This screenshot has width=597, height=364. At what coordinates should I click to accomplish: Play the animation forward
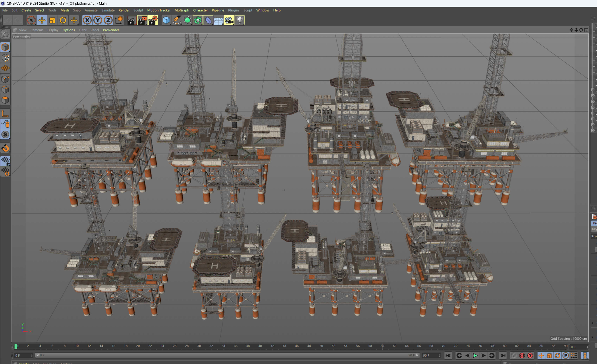475,355
